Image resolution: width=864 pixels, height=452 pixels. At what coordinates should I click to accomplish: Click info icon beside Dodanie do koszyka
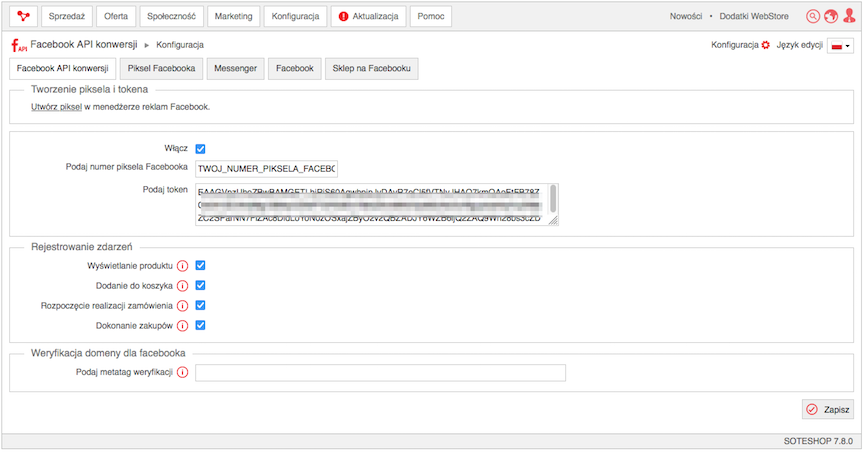click(x=182, y=286)
